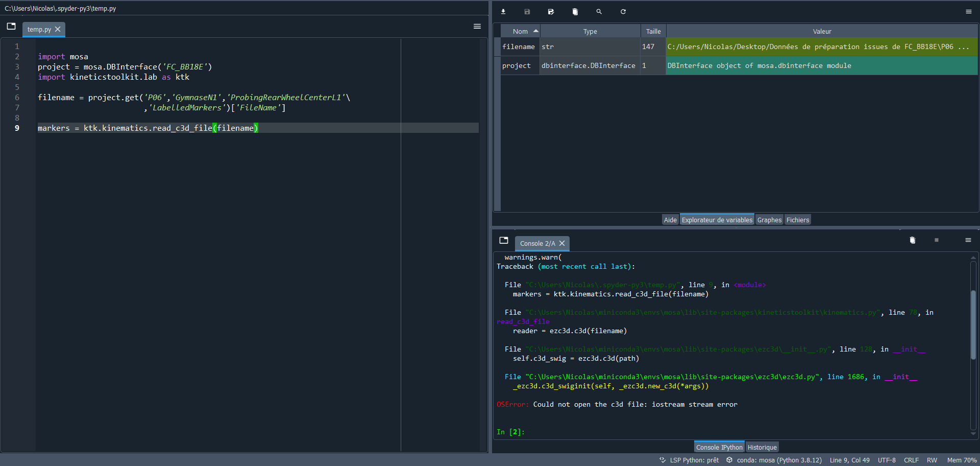Screen dimensions: 980x466
Task: Switch to the Aide tab
Action: (x=670, y=220)
